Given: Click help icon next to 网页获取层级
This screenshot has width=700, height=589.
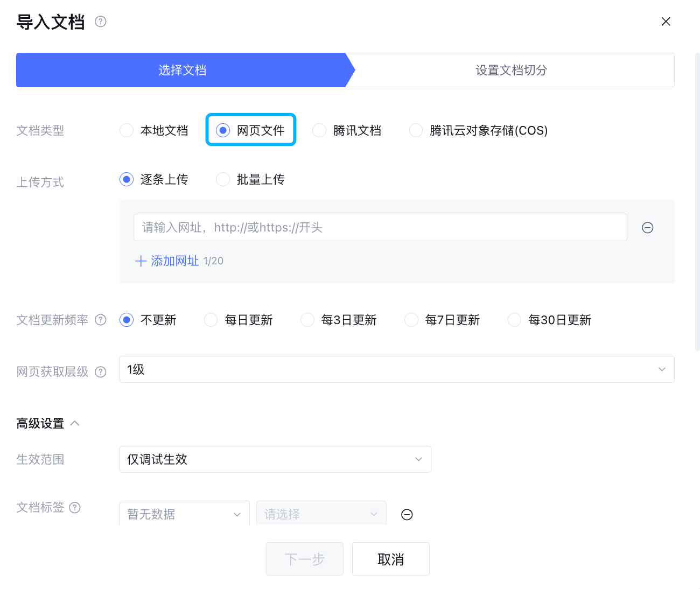Looking at the screenshot, I should [x=101, y=372].
